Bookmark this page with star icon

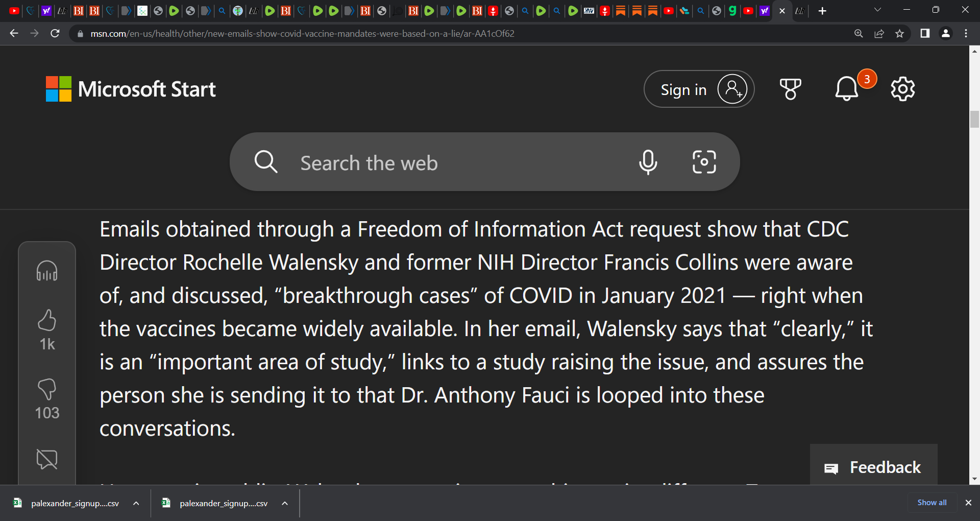pyautogui.click(x=899, y=34)
